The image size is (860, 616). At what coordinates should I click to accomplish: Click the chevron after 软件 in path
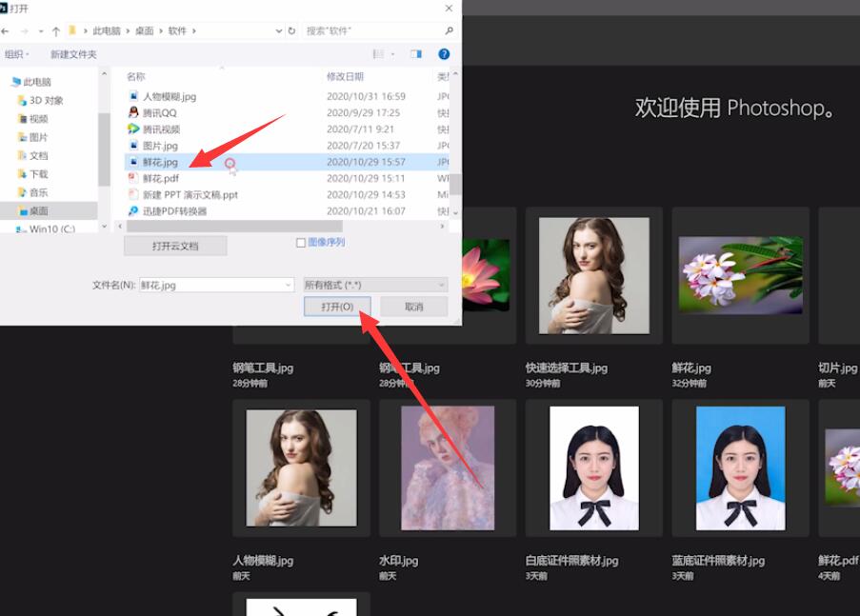coord(193,31)
